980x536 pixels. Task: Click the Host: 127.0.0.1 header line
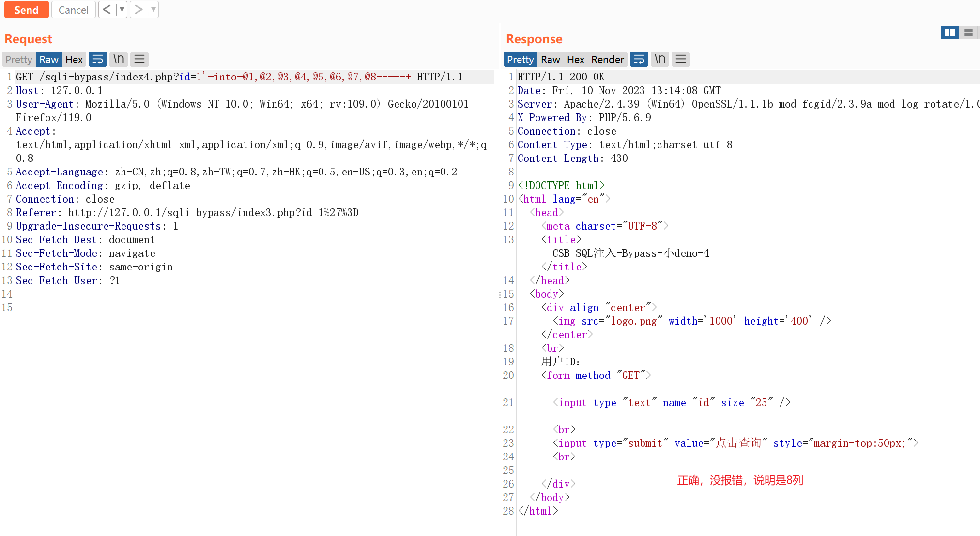pyautogui.click(x=59, y=90)
